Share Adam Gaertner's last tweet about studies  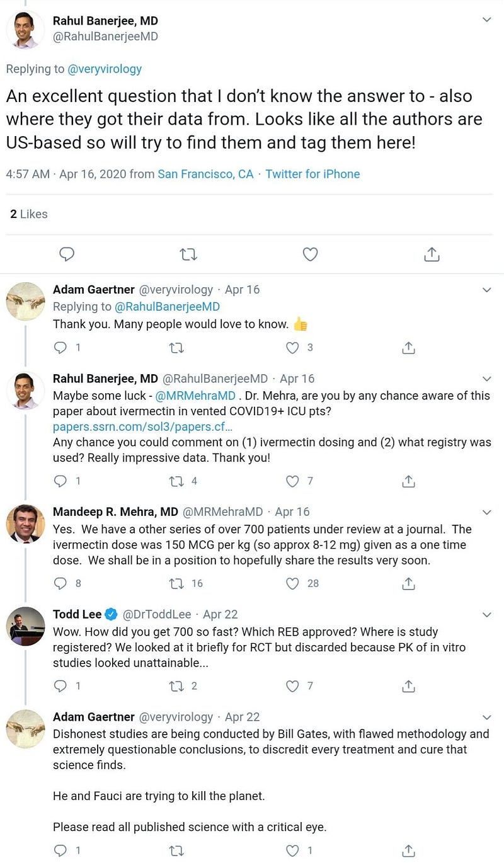click(408, 850)
